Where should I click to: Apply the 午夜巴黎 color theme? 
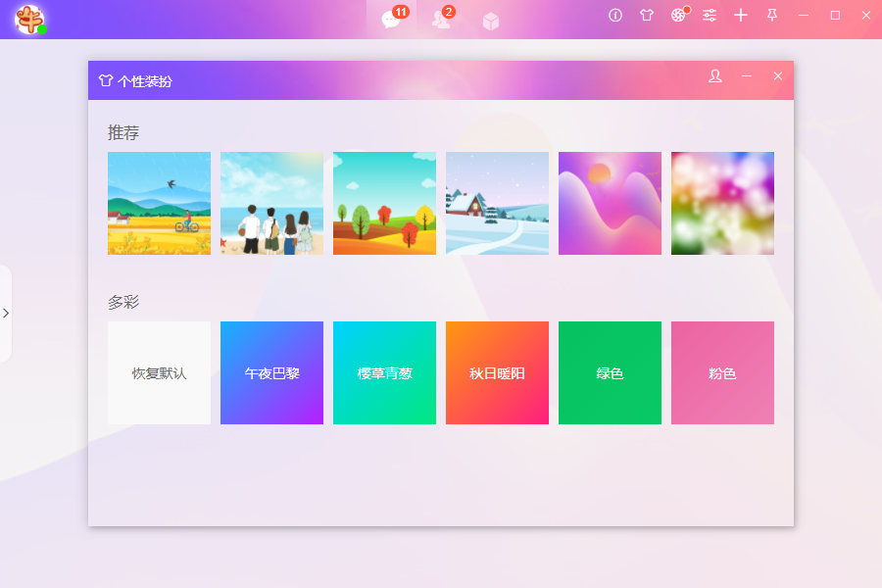[271, 373]
